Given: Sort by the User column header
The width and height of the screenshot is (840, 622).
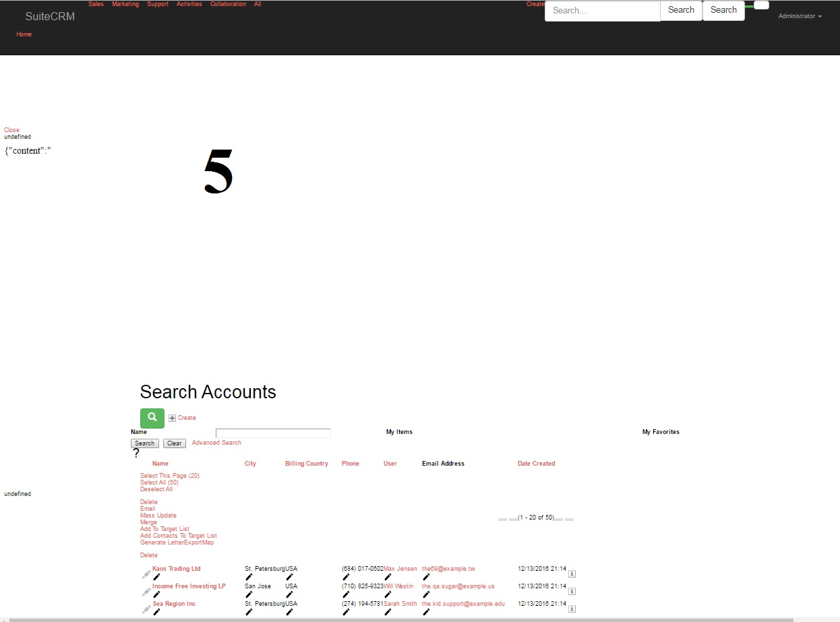Looking at the screenshot, I should point(390,464).
